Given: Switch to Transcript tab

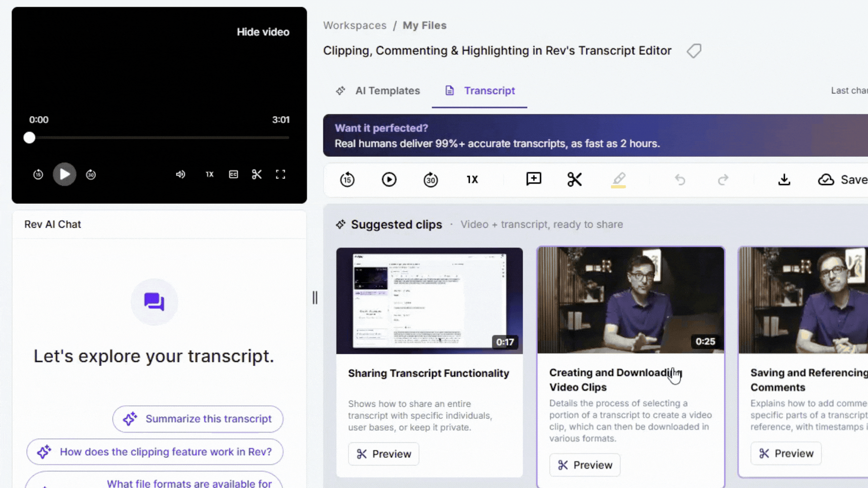Looking at the screenshot, I should click(480, 91).
